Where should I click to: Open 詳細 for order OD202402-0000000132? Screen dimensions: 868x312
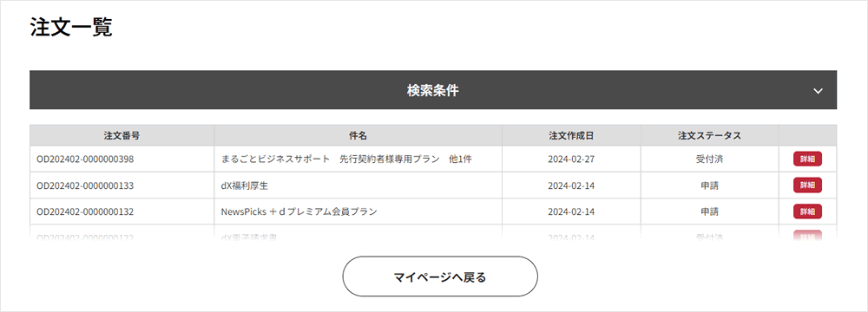(807, 211)
